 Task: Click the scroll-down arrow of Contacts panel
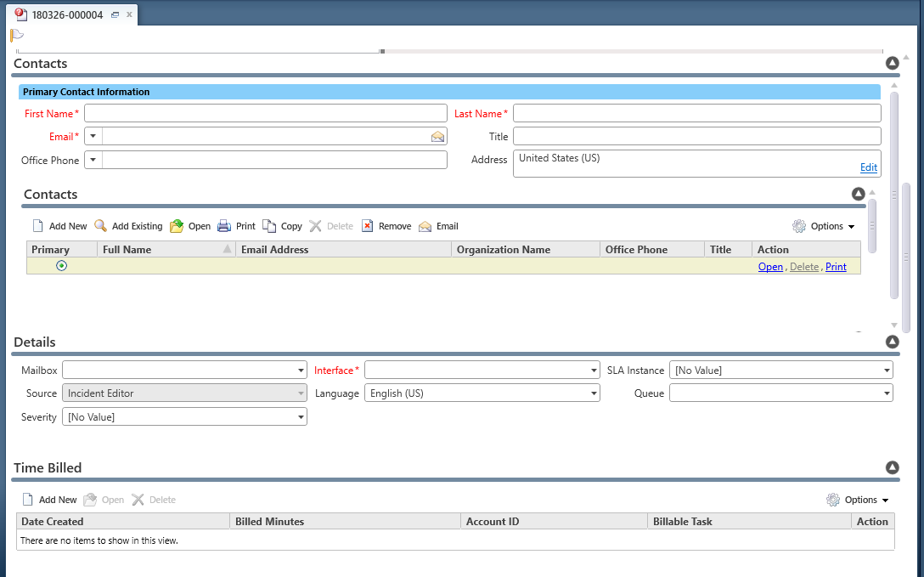click(894, 325)
